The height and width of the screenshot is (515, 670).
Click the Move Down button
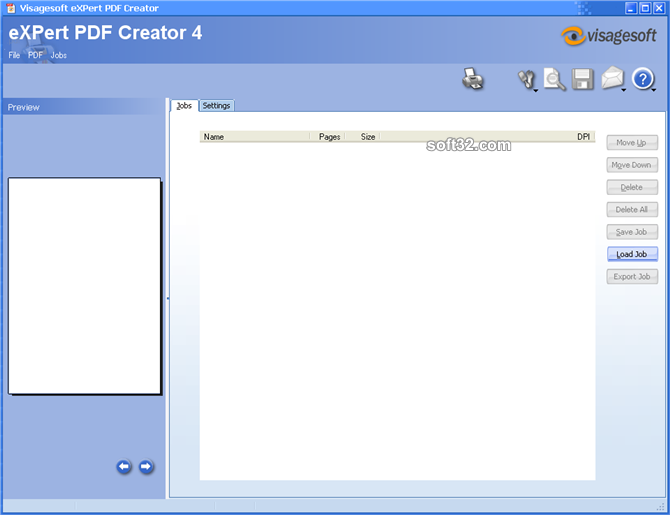click(x=632, y=165)
